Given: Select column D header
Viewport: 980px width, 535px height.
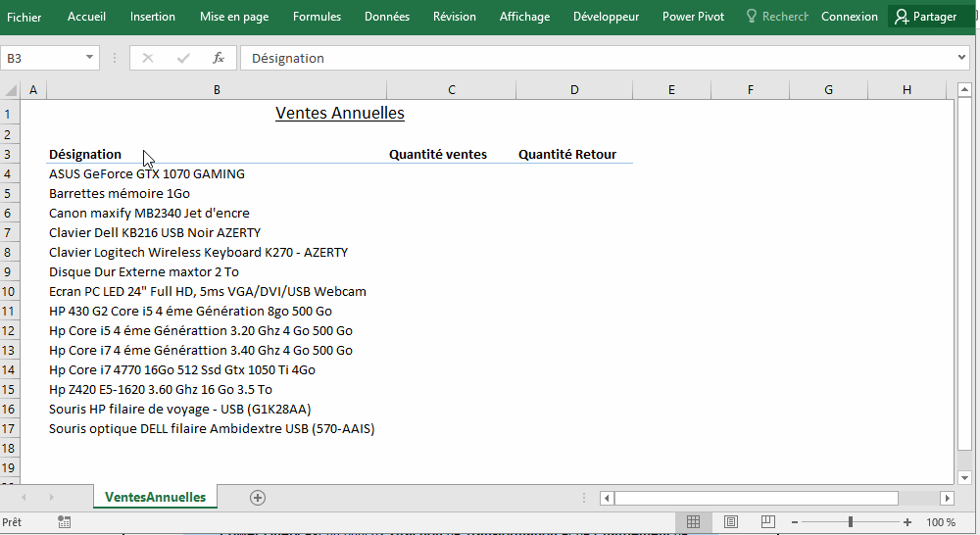Looking at the screenshot, I should (x=574, y=90).
